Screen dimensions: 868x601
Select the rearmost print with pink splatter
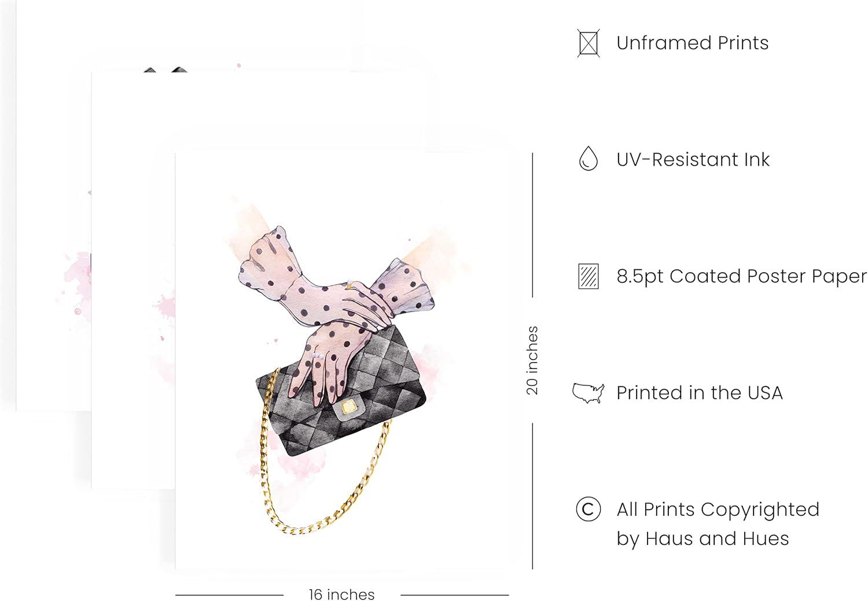(x=53, y=232)
